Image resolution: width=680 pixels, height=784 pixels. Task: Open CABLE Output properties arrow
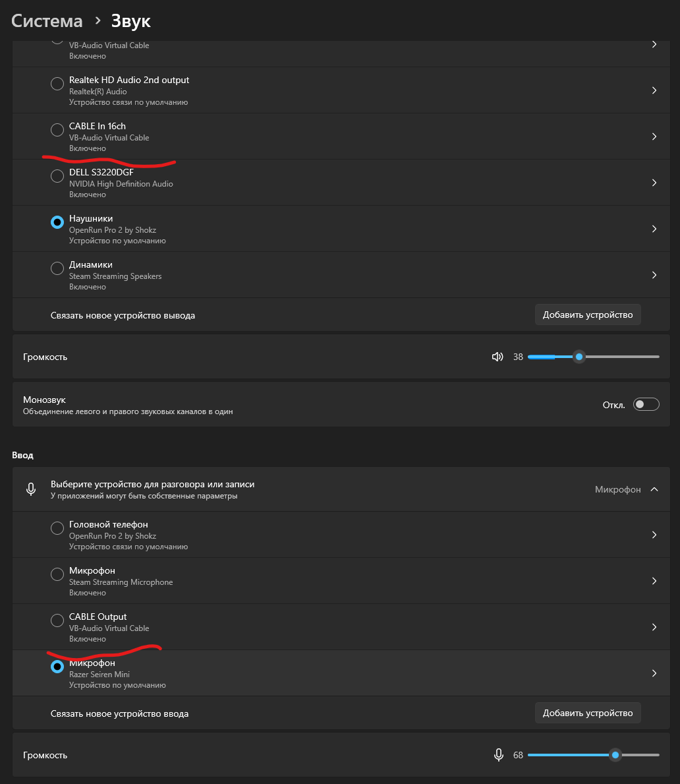[x=654, y=627]
